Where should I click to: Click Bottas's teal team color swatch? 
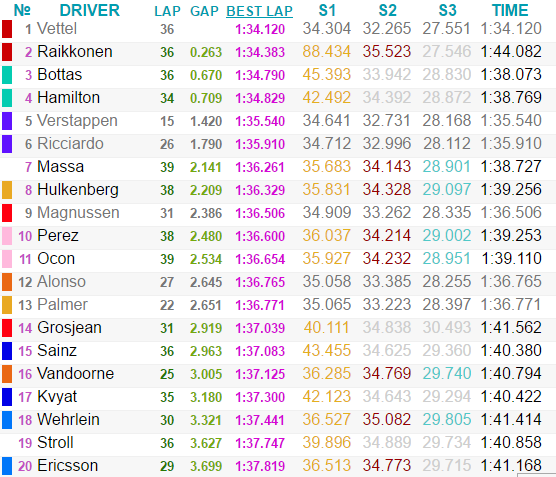(x=7, y=75)
